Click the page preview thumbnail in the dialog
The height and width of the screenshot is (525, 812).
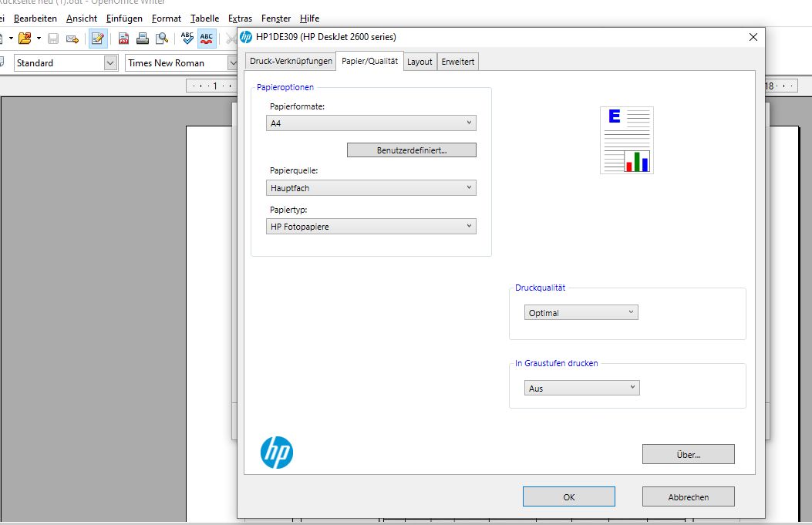pyautogui.click(x=627, y=140)
